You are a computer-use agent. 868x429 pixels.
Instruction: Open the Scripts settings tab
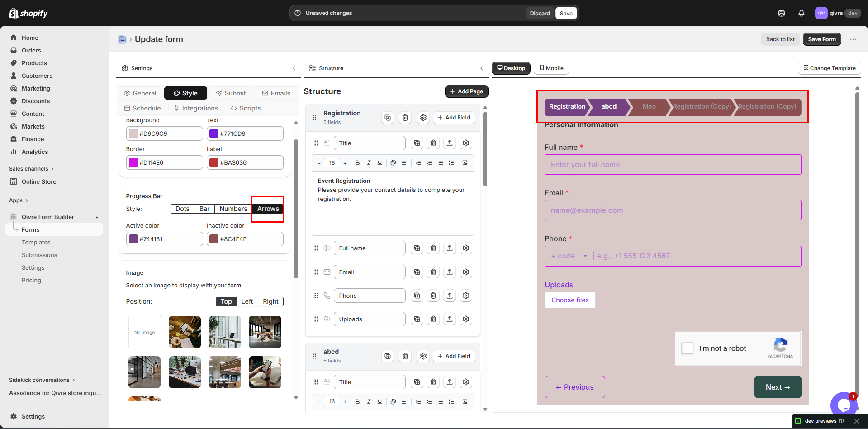coord(246,108)
